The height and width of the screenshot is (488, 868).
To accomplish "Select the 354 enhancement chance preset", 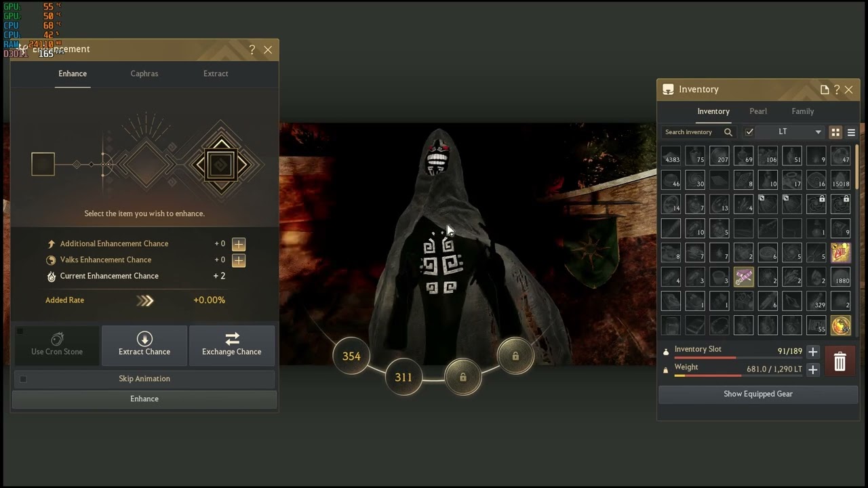I will click(x=351, y=357).
